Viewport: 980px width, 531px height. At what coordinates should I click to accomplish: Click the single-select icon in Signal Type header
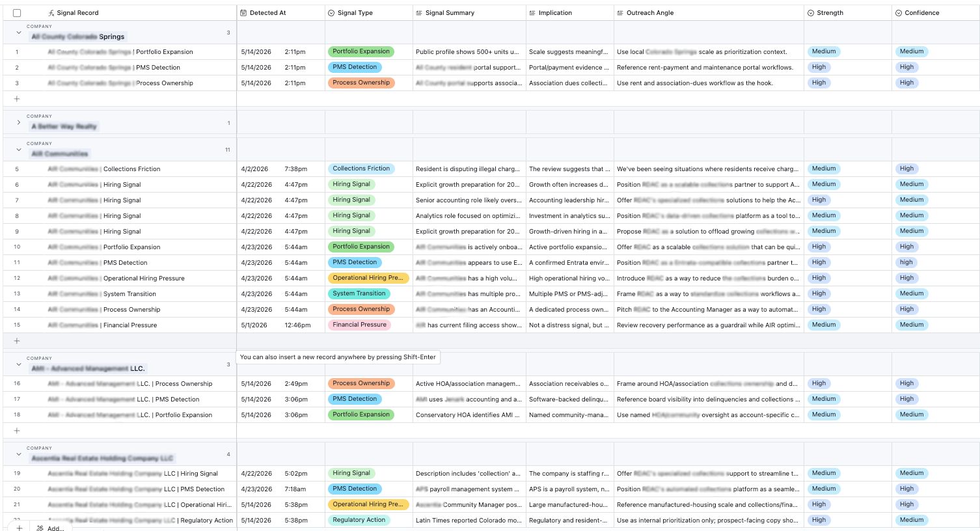pos(331,13)
